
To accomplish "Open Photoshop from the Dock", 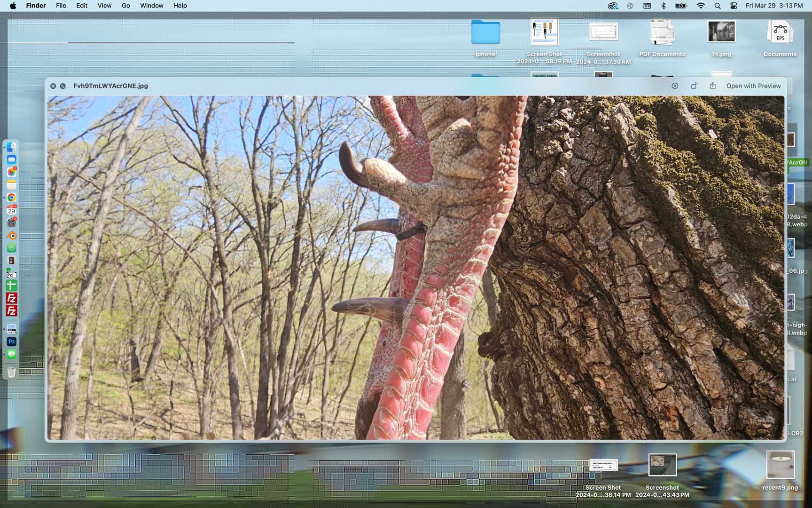I will click(x=12, y=341).
